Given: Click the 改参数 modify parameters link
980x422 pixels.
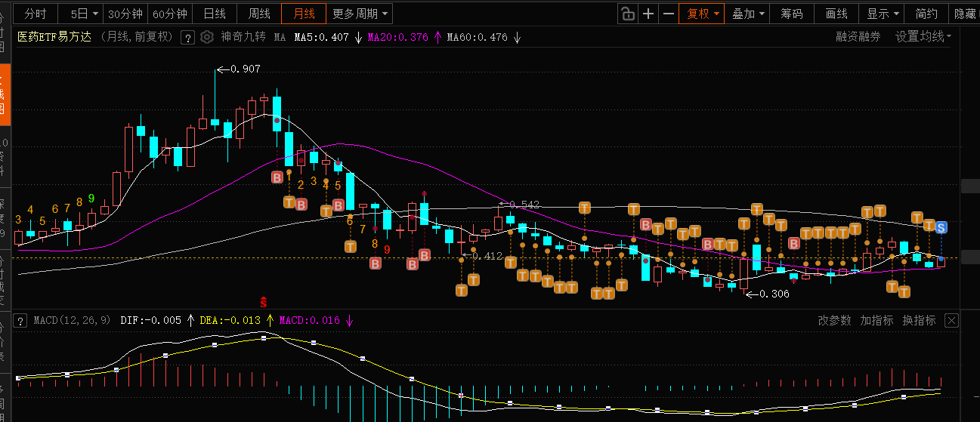Looking at the screenshot, I should pyautogui.click(x=834, y=320).
